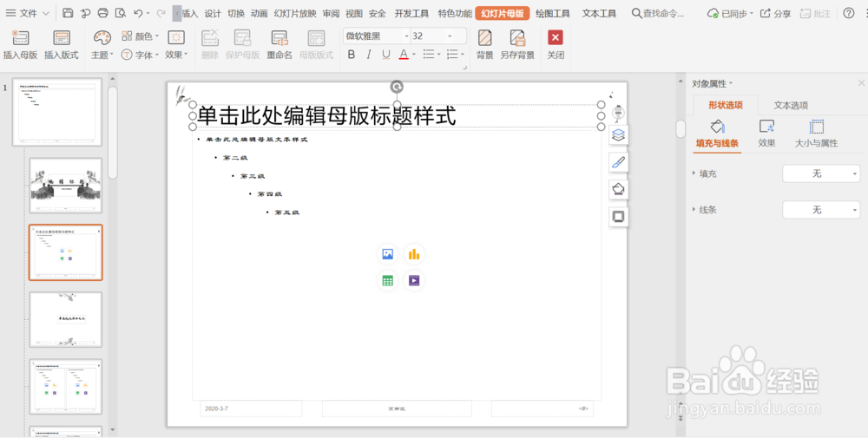Image resolution: width=868 pixels, height=438 pixels.
Task: Select the first master slide thumbnail
Action: click(x=57, y=112)
